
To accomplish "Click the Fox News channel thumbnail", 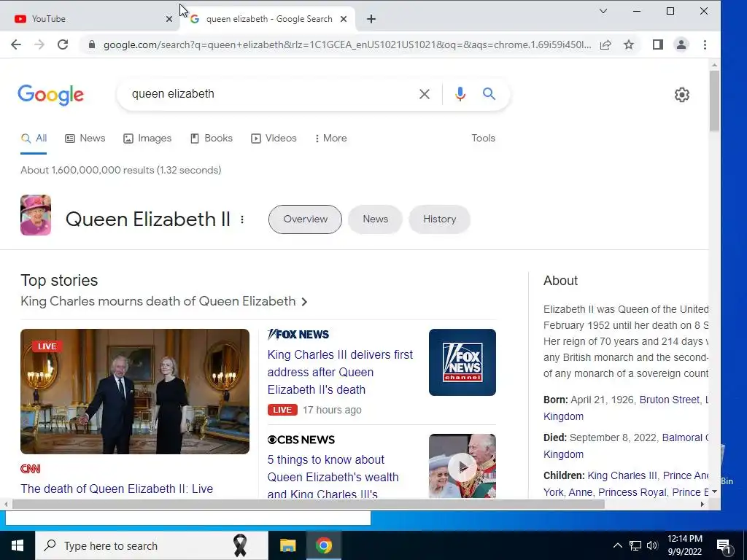I will click(x=462, y=362).
